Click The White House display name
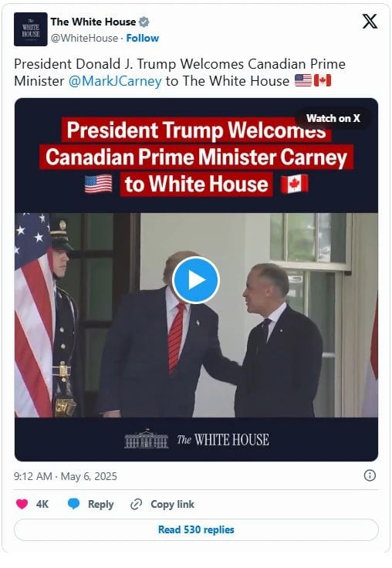 93,22
